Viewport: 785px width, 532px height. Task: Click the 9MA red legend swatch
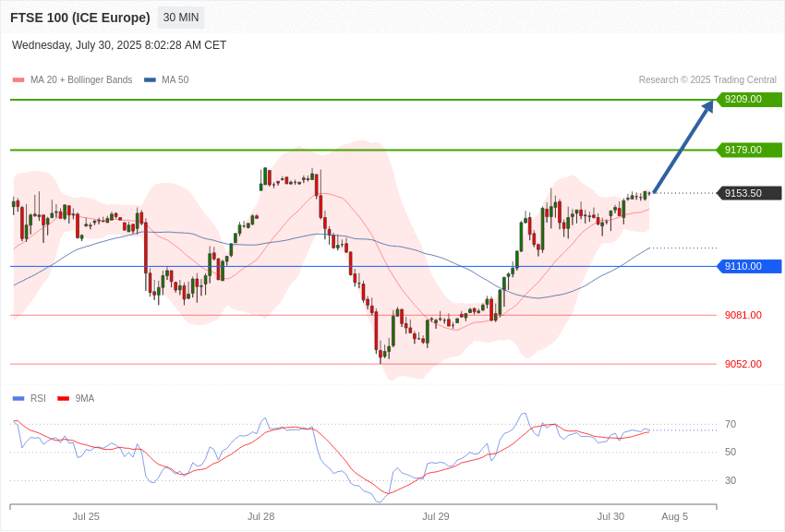click(64, 398)
